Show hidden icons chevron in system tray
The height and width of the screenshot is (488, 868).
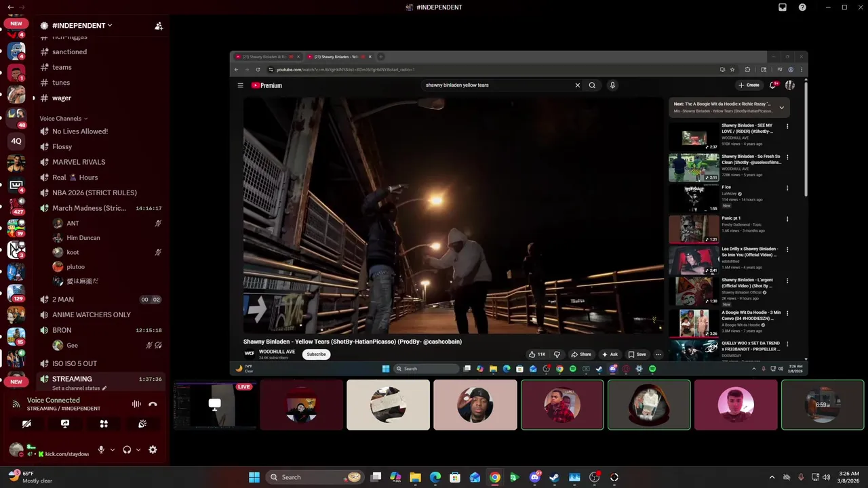point(772,477)
